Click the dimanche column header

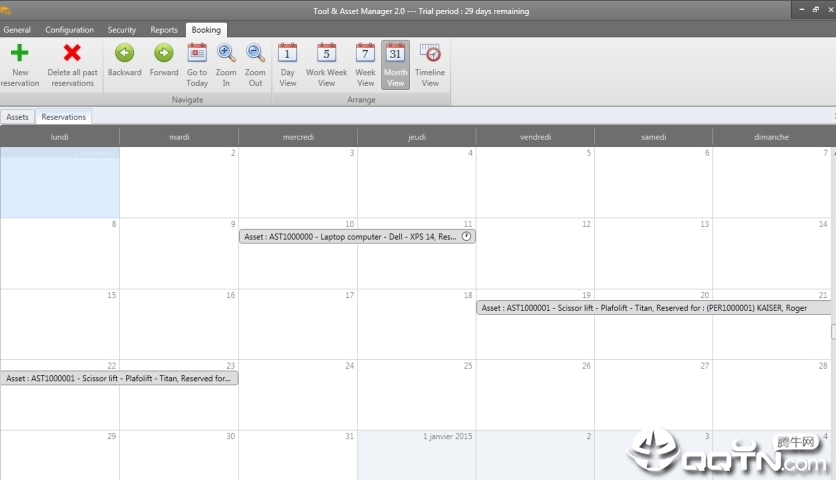click(x=771, y=137)
